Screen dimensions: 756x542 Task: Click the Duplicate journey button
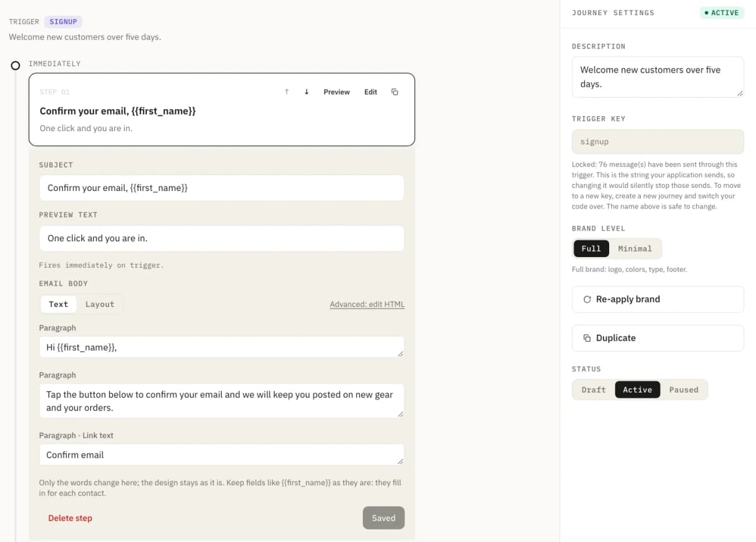click(x=658, y=338)
